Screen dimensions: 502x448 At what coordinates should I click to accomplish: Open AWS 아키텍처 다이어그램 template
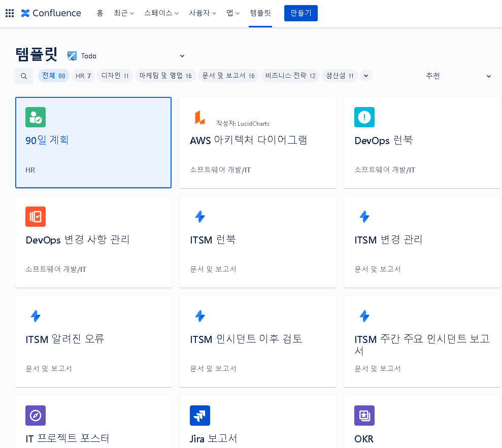(248, 140)
